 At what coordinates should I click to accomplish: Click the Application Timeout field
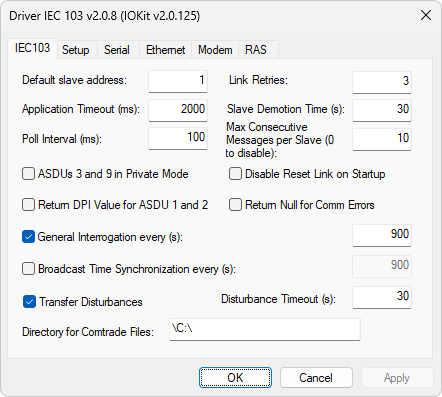[178, 110]
